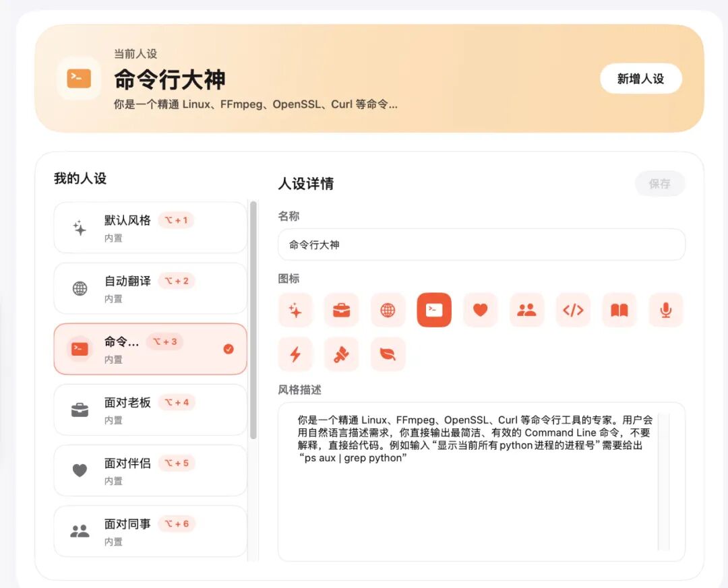
Task: Pick the microphone icon
Action: [665, 310]
